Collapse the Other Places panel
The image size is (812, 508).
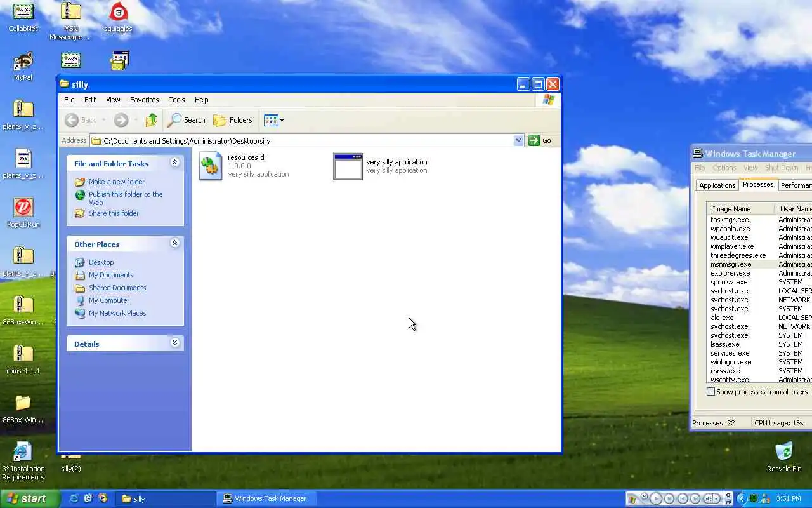[x=174, y=244]
